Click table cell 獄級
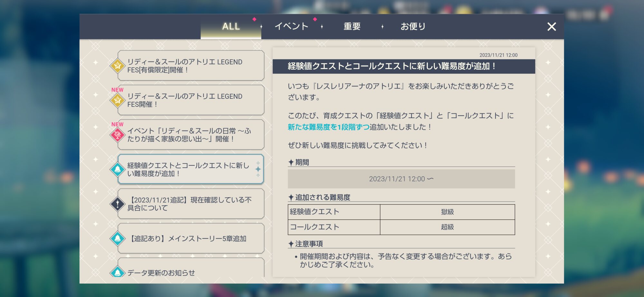This screenshot has height=297, width=644. (x=448, y=212)
